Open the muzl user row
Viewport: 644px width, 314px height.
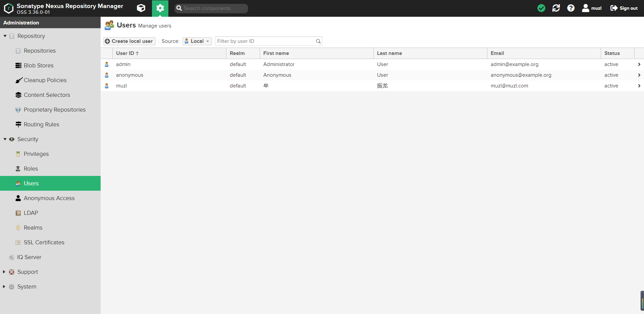click(372, 86)
